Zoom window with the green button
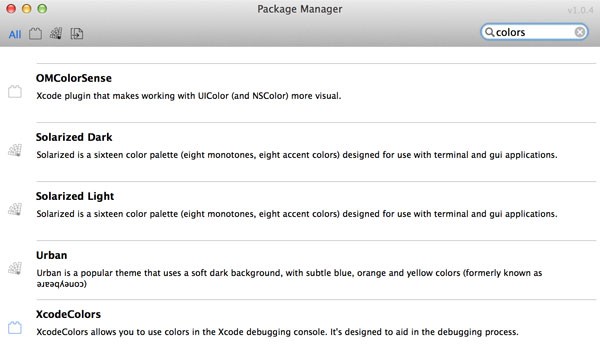This screenshot has height=362, width=600. [42, 9]
